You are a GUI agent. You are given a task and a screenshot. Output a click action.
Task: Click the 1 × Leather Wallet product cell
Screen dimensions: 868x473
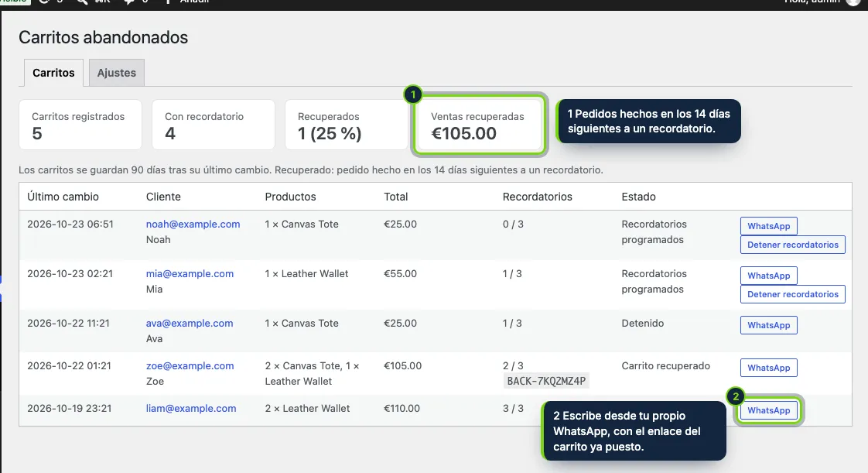tap(306, 273)
